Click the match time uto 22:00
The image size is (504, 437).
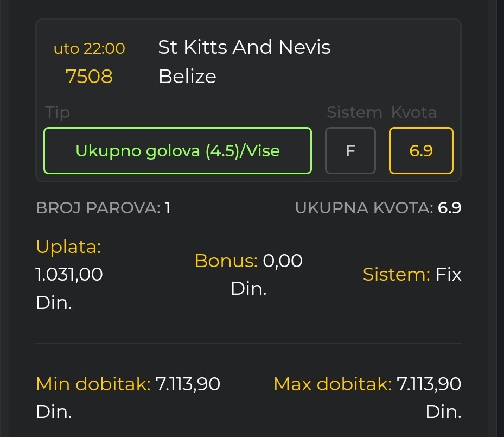click(89, 48)
